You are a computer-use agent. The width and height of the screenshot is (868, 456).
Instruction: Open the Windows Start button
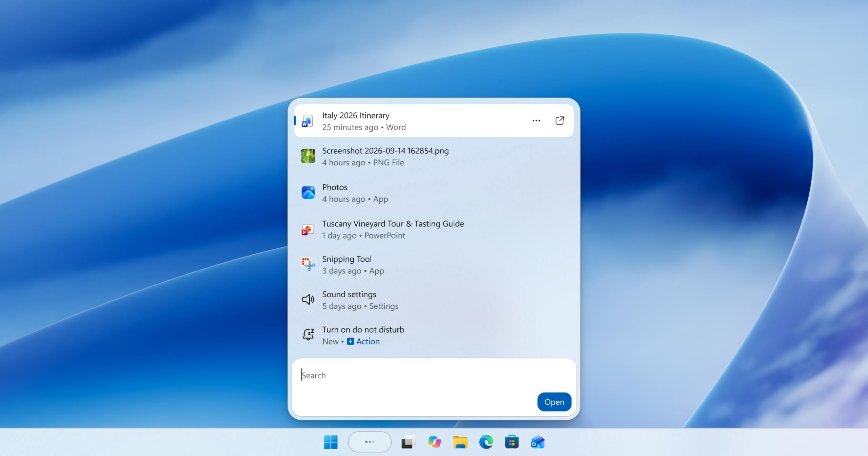click(331, 442)
